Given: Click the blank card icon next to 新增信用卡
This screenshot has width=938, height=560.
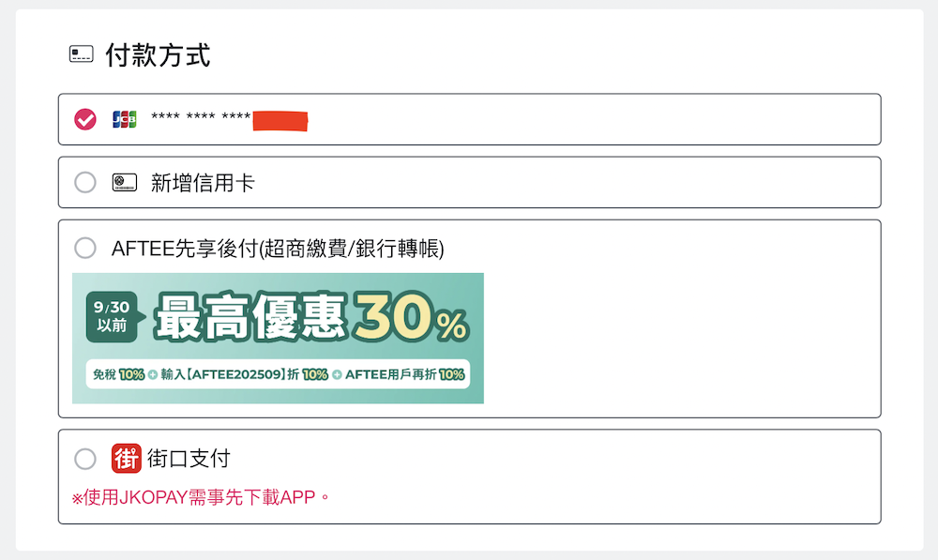Looking at the screenshot, I should pyautogui.click(x=122, y=182).
